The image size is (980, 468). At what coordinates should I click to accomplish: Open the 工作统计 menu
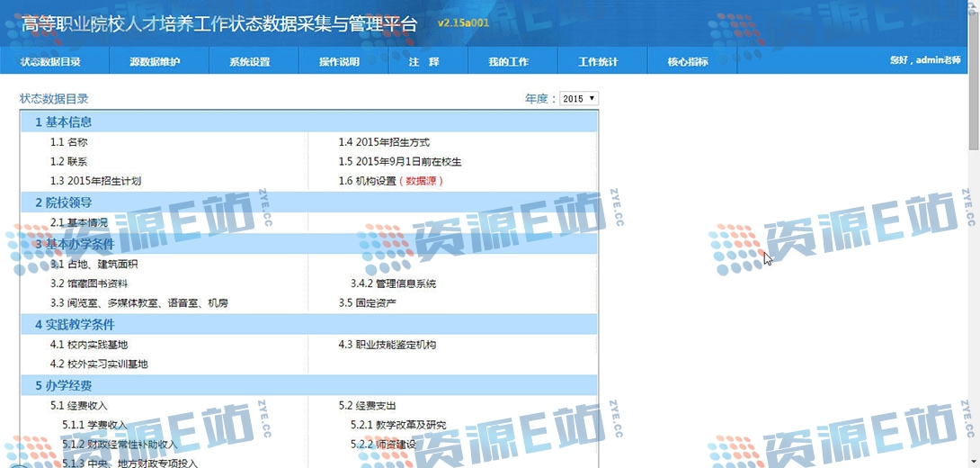(x=598, y=62)
